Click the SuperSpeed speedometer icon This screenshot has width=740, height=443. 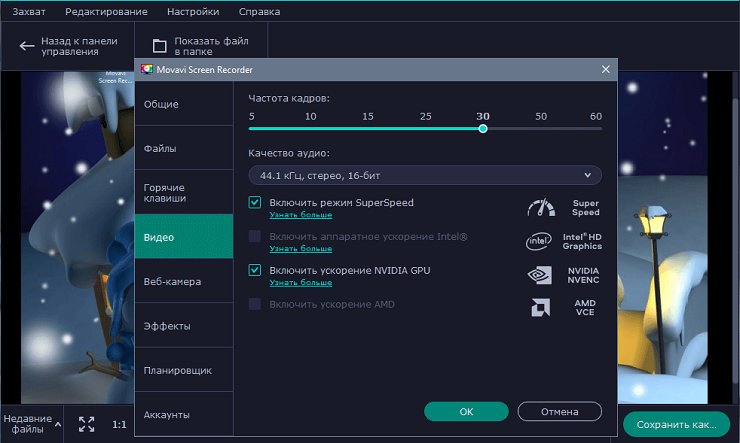541,208
